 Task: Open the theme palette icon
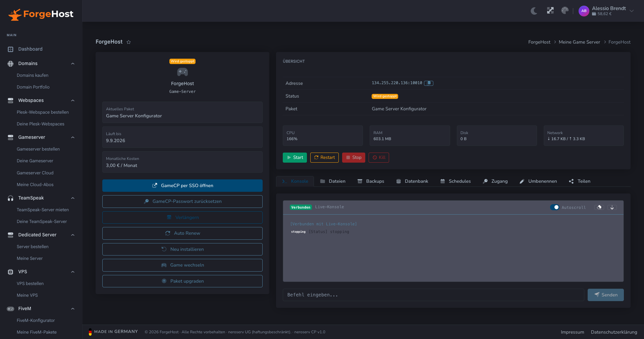565,11
